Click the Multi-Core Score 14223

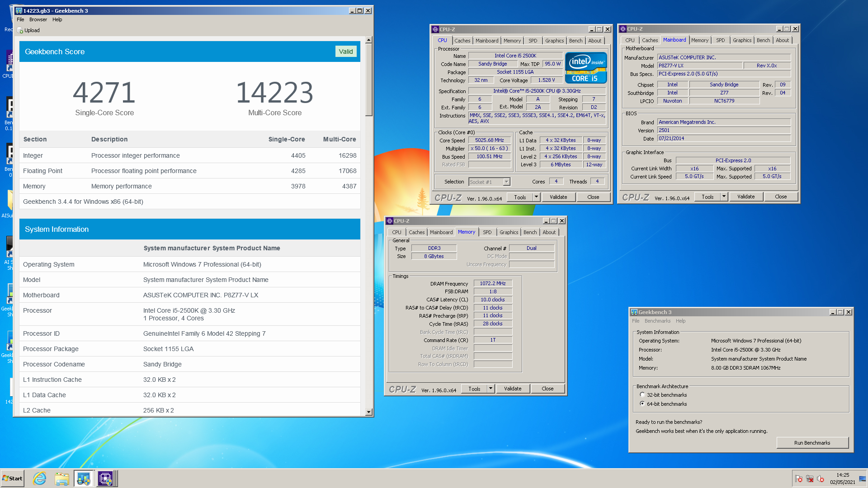tap(274, 93)
